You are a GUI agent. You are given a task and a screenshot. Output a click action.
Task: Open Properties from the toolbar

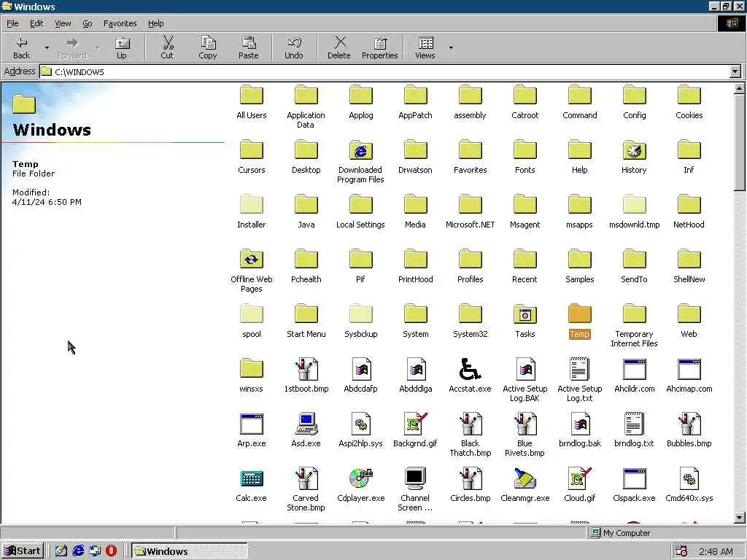coord(379,47)
